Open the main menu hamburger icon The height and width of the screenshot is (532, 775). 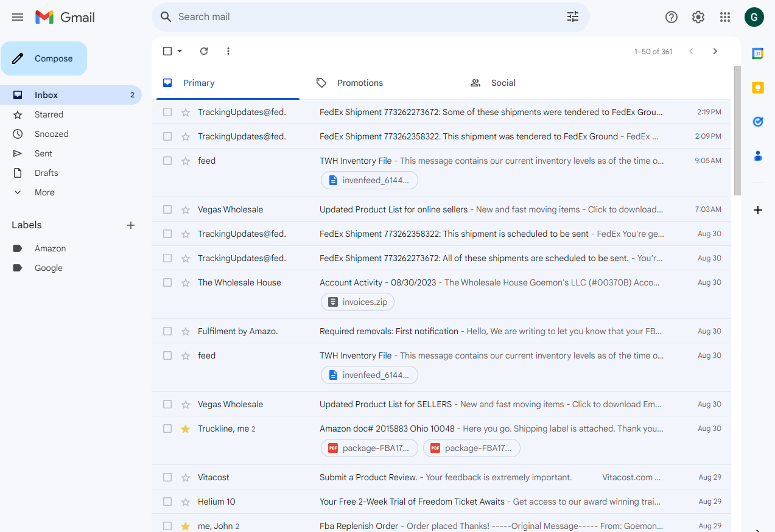pos(18,17)
